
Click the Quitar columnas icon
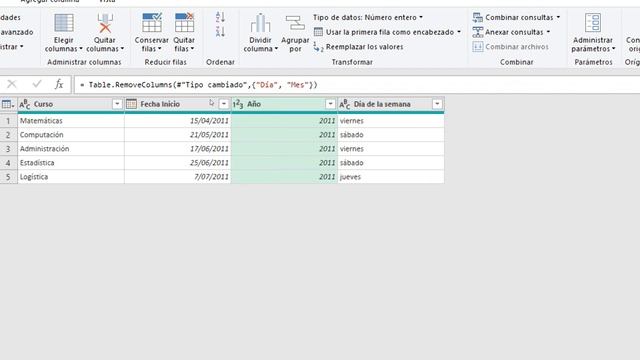(105, 23)
